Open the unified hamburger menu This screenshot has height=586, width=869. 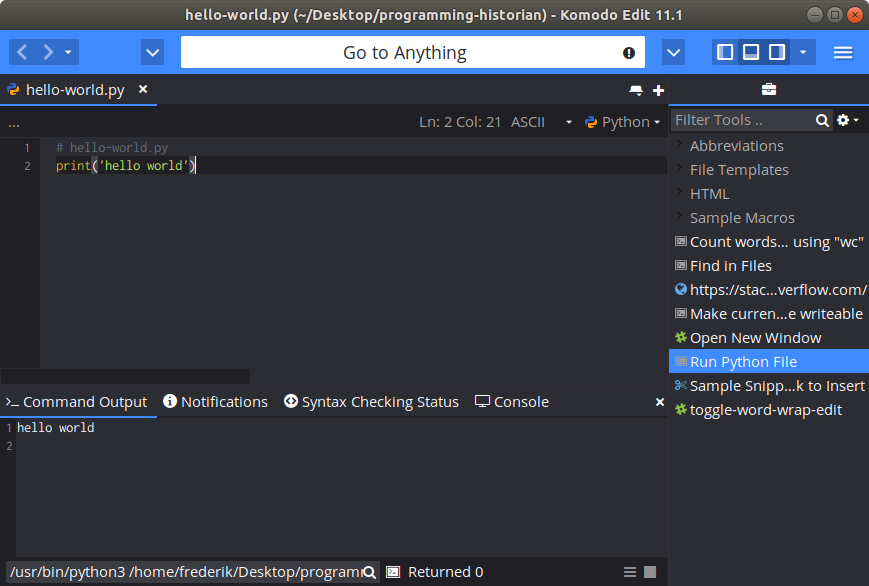(x=843, y=52)
